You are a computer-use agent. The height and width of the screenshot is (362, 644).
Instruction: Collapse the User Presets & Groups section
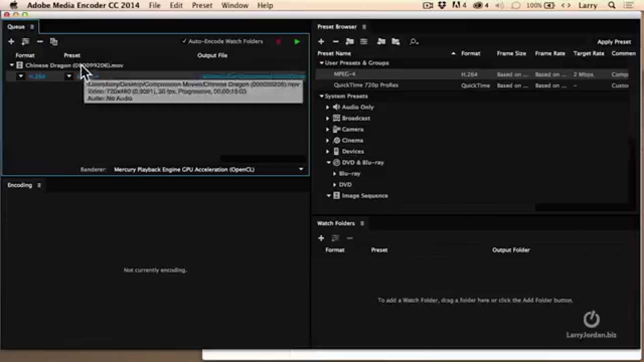321,63
